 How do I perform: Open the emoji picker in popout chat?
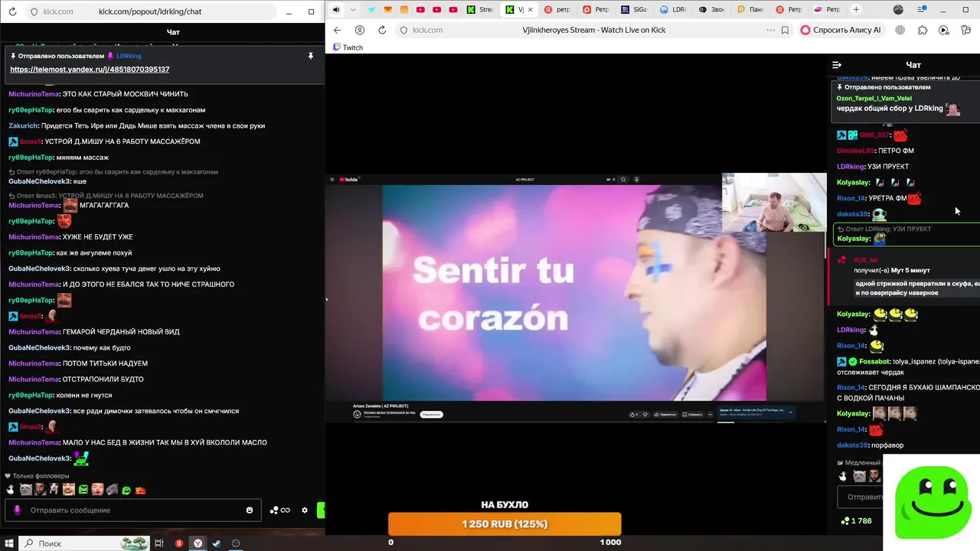(250, 510)
